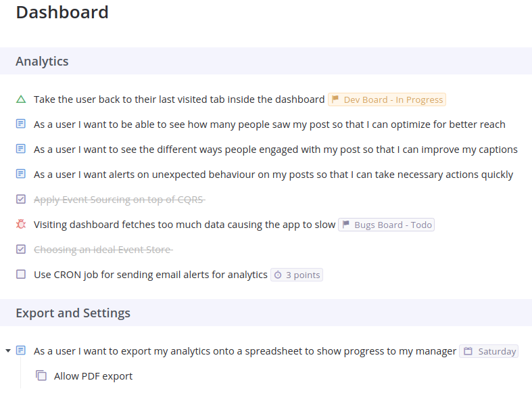532x408 pixels.
Task: Click the story icon next to the export analytics item
Action: pos(21,350)
